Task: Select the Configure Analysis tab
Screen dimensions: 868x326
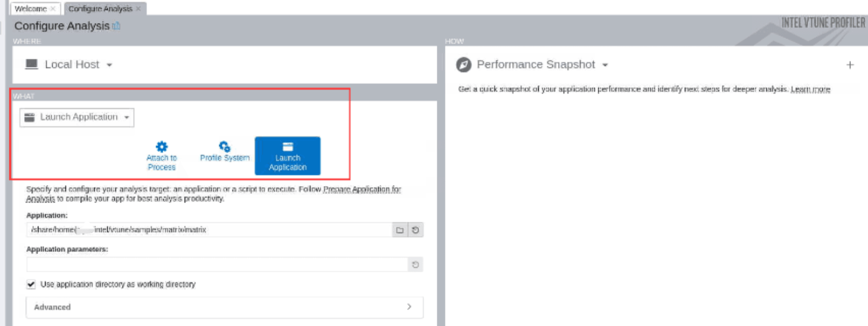Action: point(101,9)
